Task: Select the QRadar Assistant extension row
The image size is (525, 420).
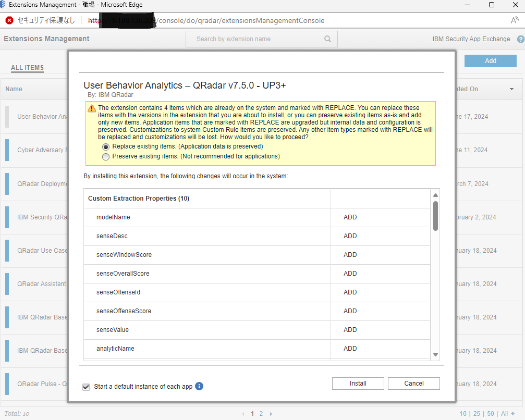Action: pos(34,284)
